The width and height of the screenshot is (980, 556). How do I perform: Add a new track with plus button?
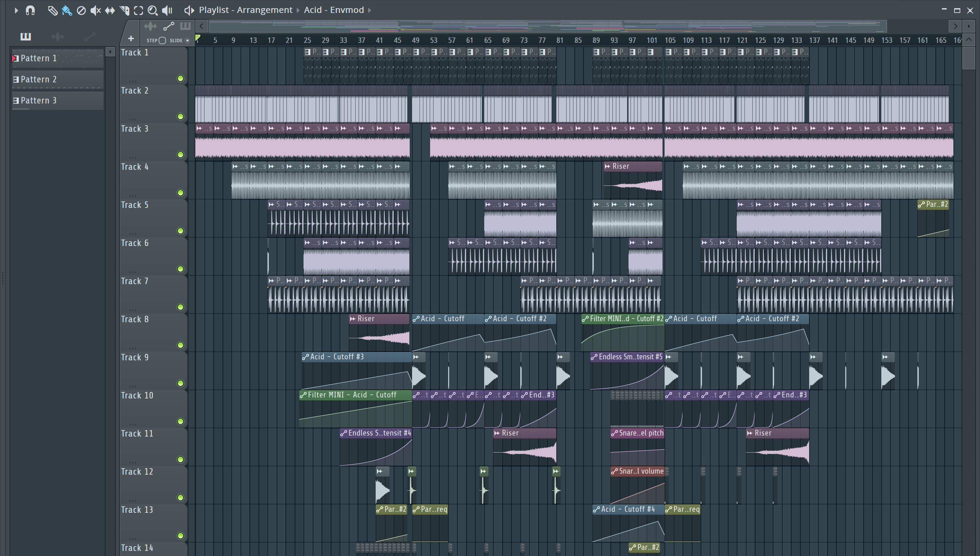(x=131, y=38)
